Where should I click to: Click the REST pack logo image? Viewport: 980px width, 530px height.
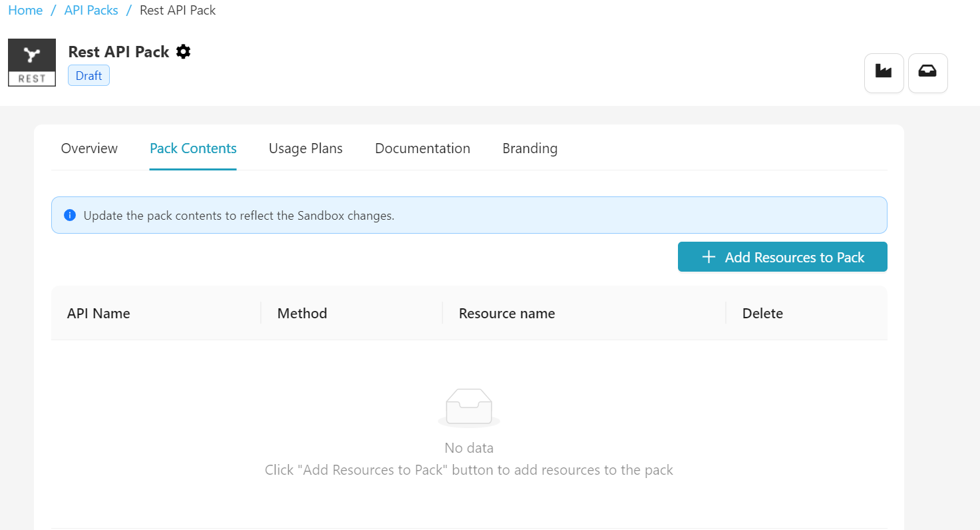[x=32, y=63]
